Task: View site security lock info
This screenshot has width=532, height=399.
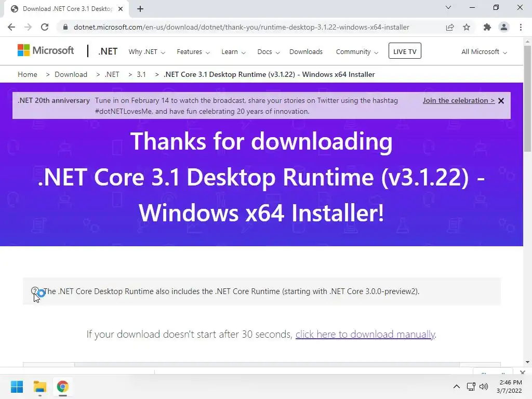Action: 65,27
